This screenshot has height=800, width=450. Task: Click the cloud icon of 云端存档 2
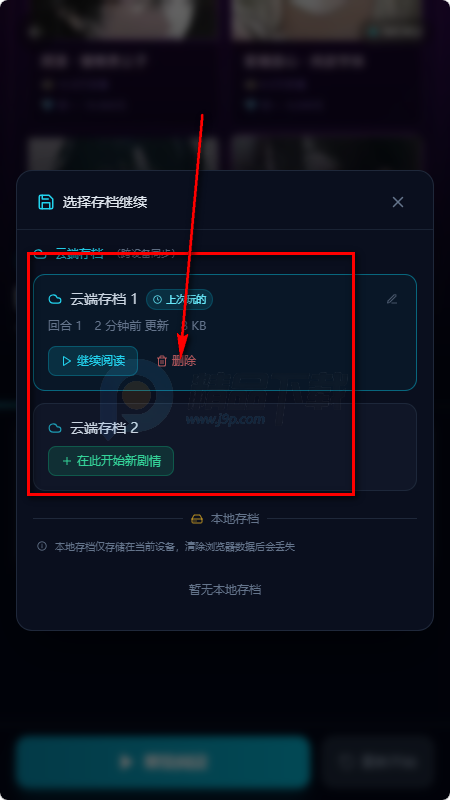pyautogui.click(x=55, y=428)
